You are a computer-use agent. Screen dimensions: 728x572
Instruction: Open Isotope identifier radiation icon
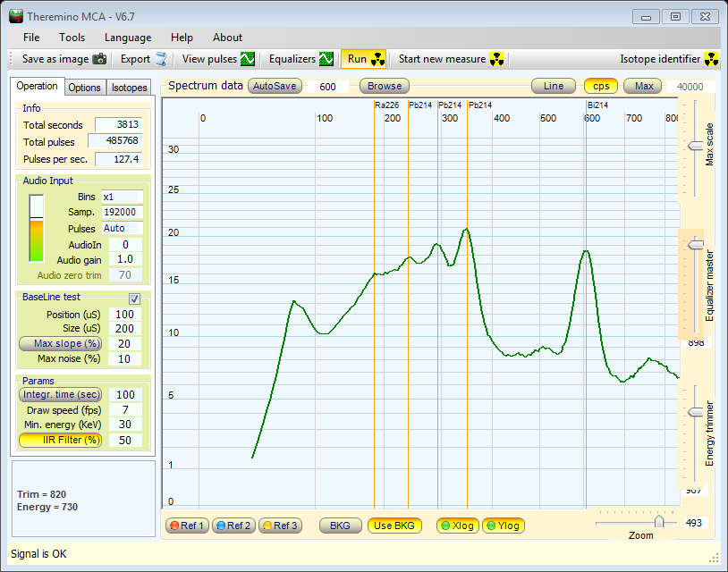coord(711,60)
